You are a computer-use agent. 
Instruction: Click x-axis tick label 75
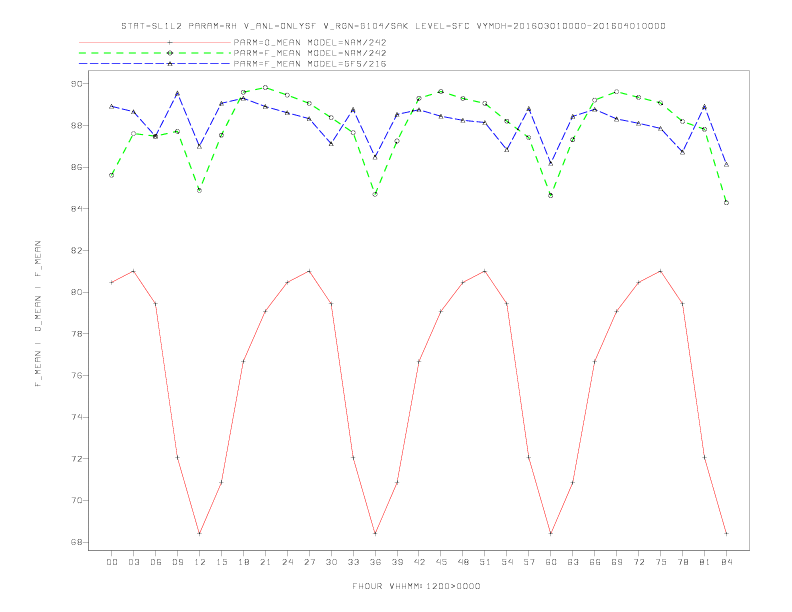(661, 562)
